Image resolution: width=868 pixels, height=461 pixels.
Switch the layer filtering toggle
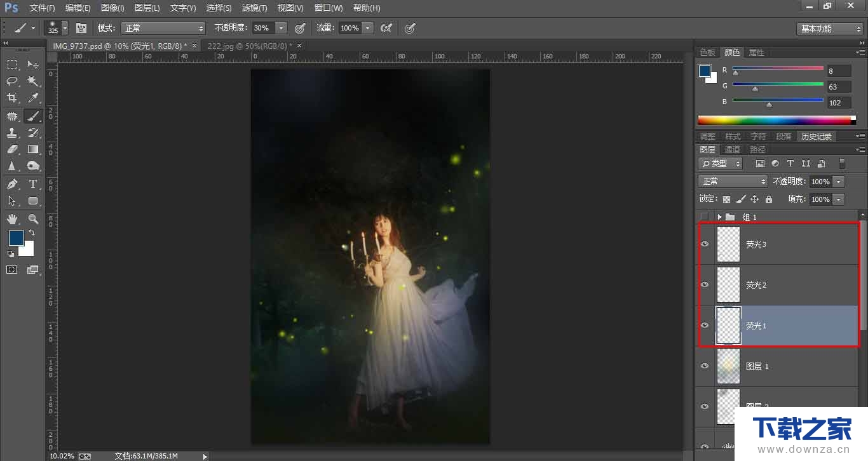click(843, 163)
